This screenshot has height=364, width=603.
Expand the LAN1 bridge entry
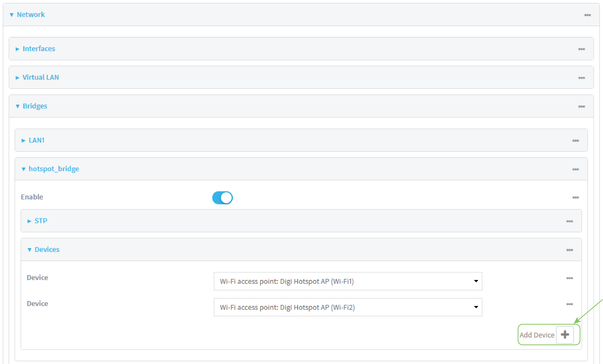point(36,140)
